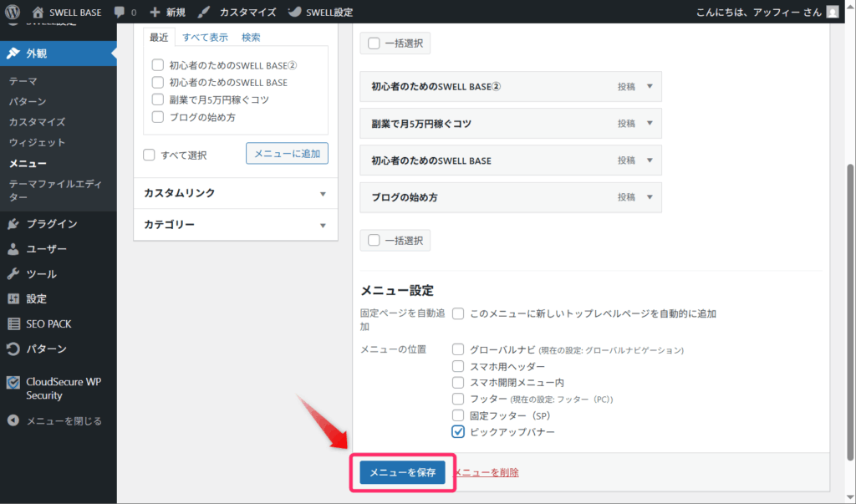This screenshot has width=856, height=504.
Task: Click the メニューを削除 link
Action: 486,472
